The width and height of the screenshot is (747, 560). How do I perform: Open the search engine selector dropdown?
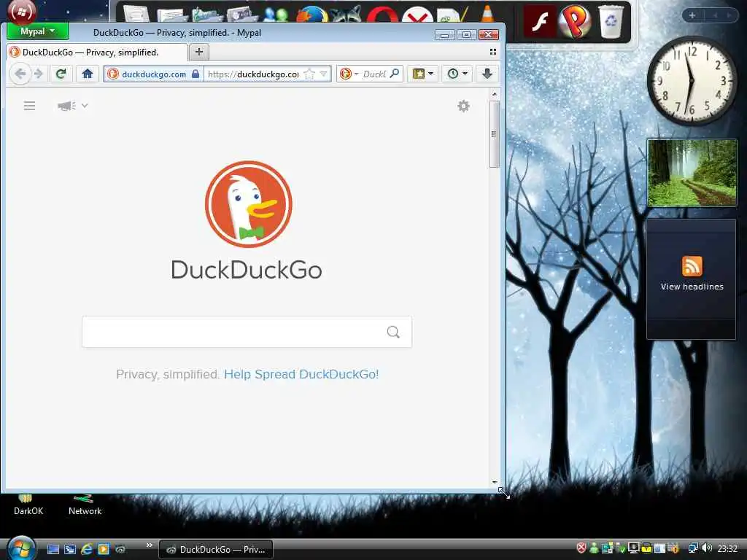(x=349, y=74)
